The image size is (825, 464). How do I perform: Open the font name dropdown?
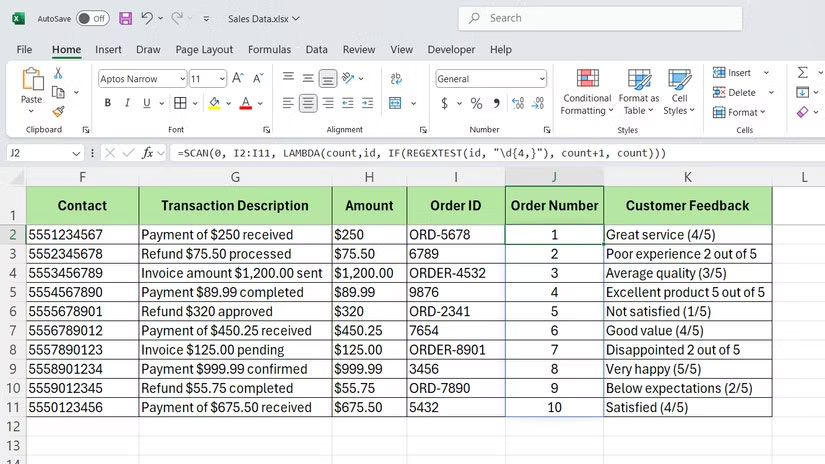pyautogui.click(x=181, y=79)
